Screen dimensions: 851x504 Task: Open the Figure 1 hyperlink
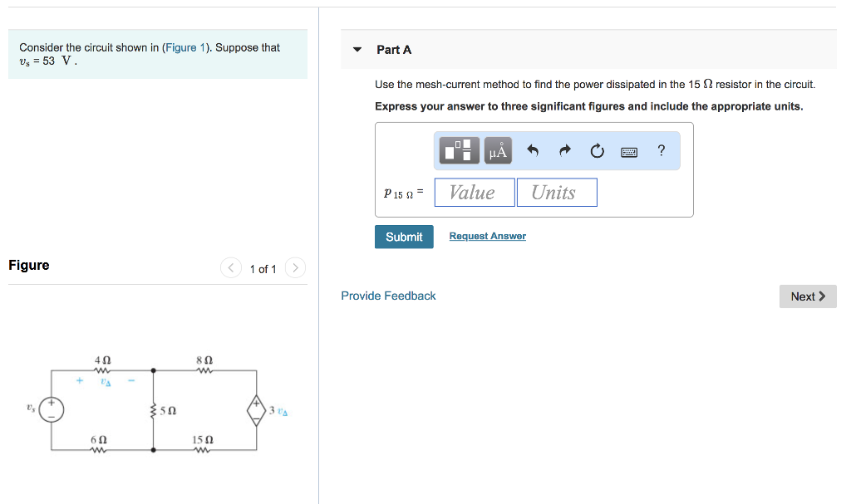pos(184,47)
